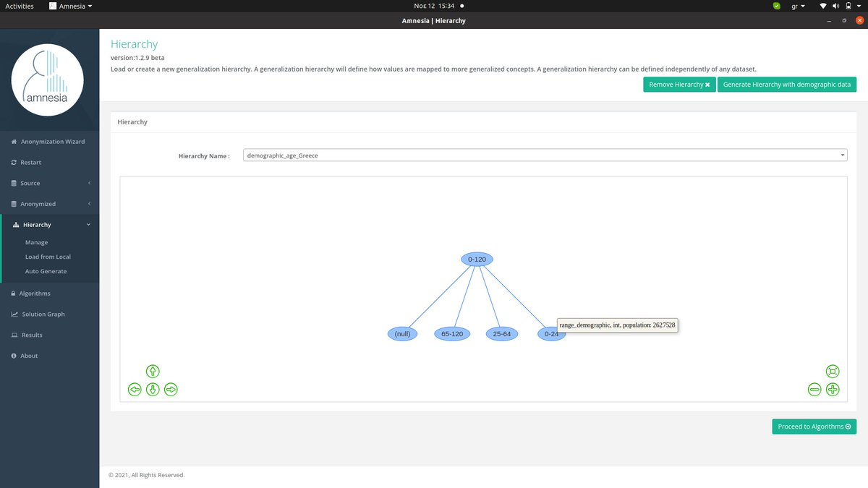The height and width of the screenshot is (488, 868).
Task: Expand the Source sidebar section
Action: 49,184
